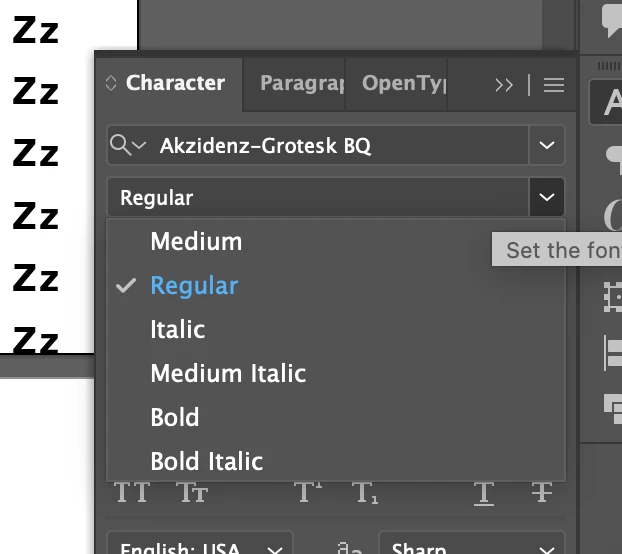Screen dimensions: 622x554
Task: Choose Bold Italic font style
Action: point(336,461)
